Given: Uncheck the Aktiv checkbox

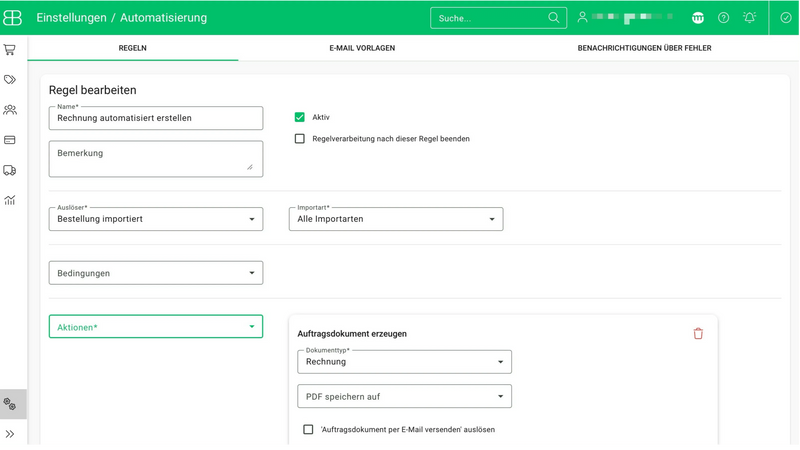Looking at the screenshot, I should pos(299,117).
